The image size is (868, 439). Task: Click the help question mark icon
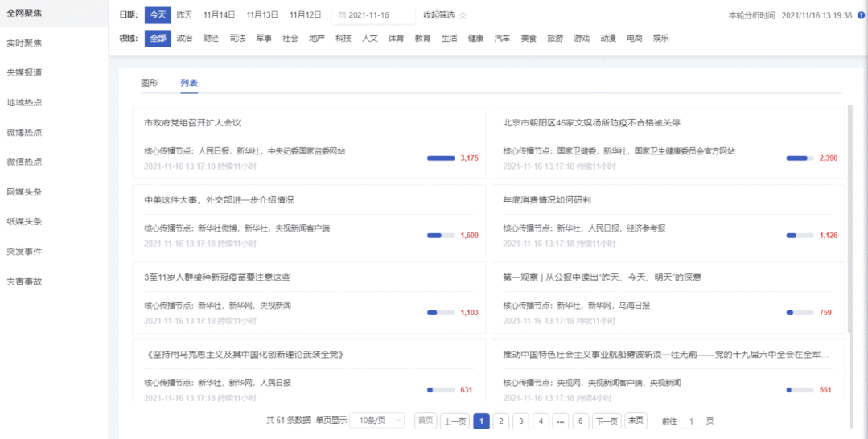pos(860,15)
